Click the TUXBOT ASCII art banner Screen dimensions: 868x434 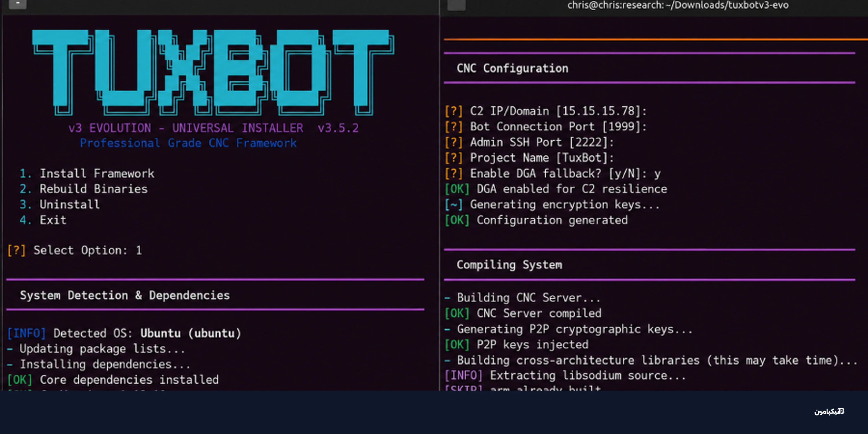(213, 72)
